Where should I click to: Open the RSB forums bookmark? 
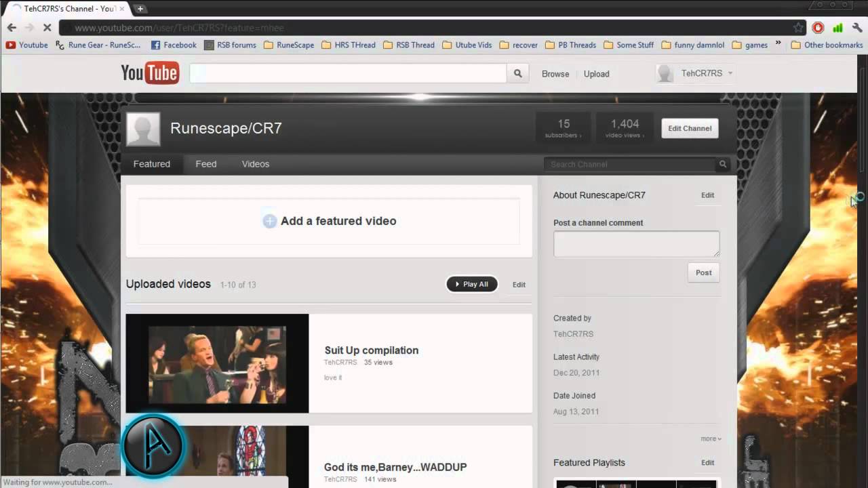point(231,45)
